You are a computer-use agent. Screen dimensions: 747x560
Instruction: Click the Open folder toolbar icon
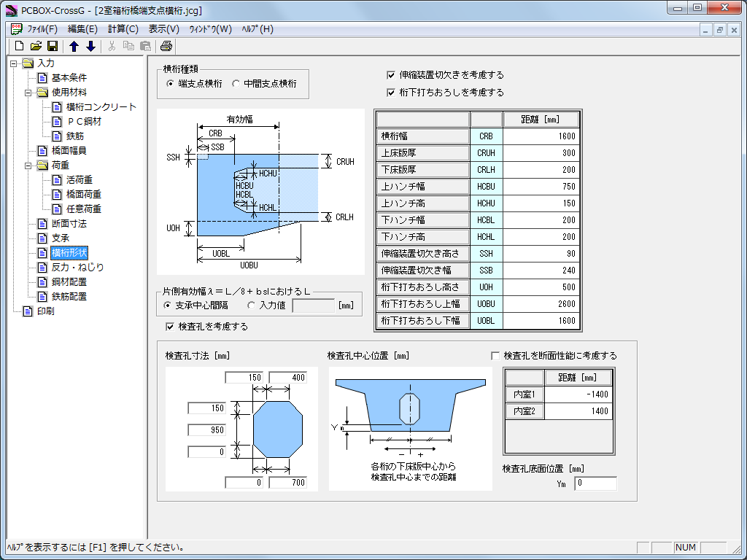click(x=36, y=47)
